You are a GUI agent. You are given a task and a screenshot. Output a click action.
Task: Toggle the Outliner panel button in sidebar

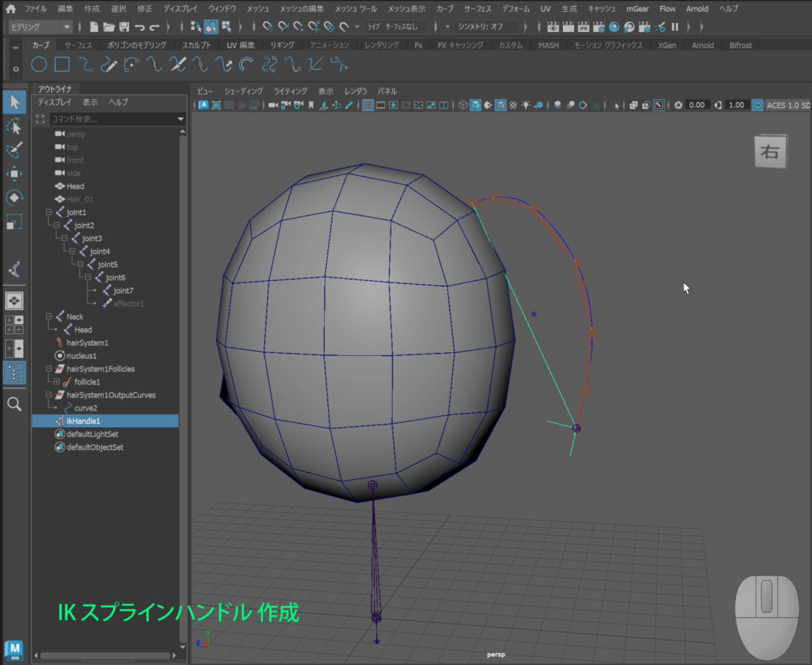(14, 373)
